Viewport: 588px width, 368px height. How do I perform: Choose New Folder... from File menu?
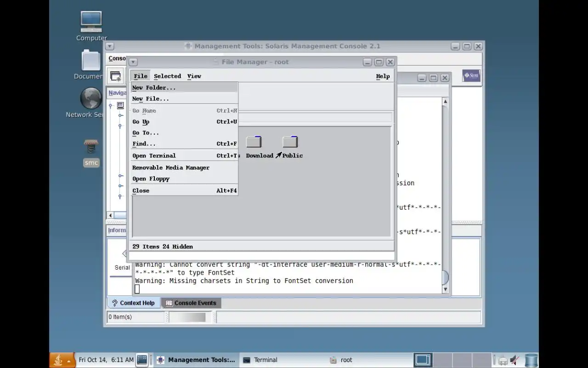[184, 87]
